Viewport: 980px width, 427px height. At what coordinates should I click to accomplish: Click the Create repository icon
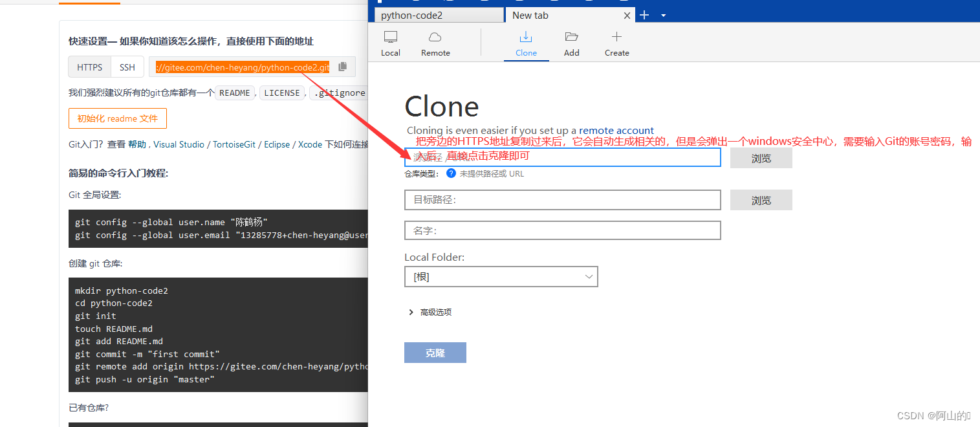coord(616,43)
